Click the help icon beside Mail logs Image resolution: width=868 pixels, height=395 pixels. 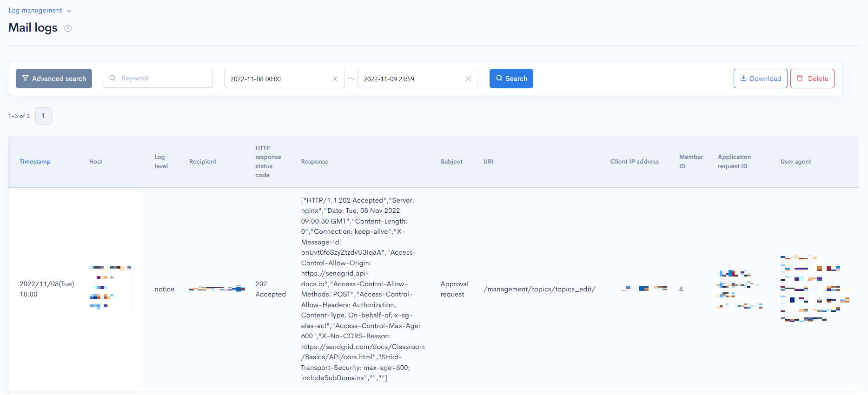[68, 28]
